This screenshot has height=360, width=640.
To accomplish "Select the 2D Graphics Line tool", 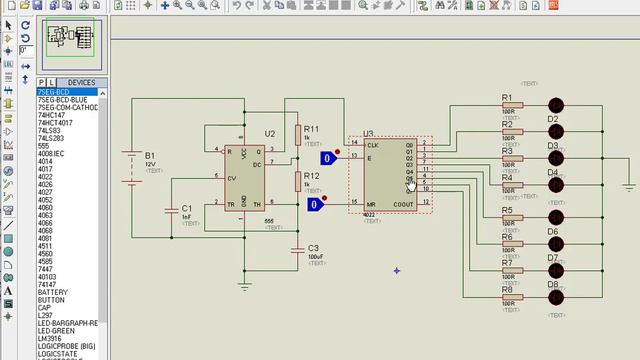I will 8,225.
